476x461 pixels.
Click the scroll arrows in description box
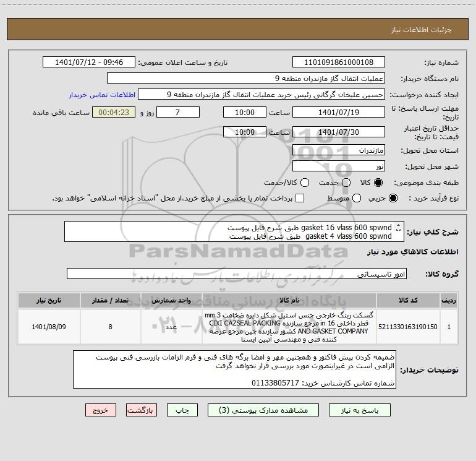(399, 227)
